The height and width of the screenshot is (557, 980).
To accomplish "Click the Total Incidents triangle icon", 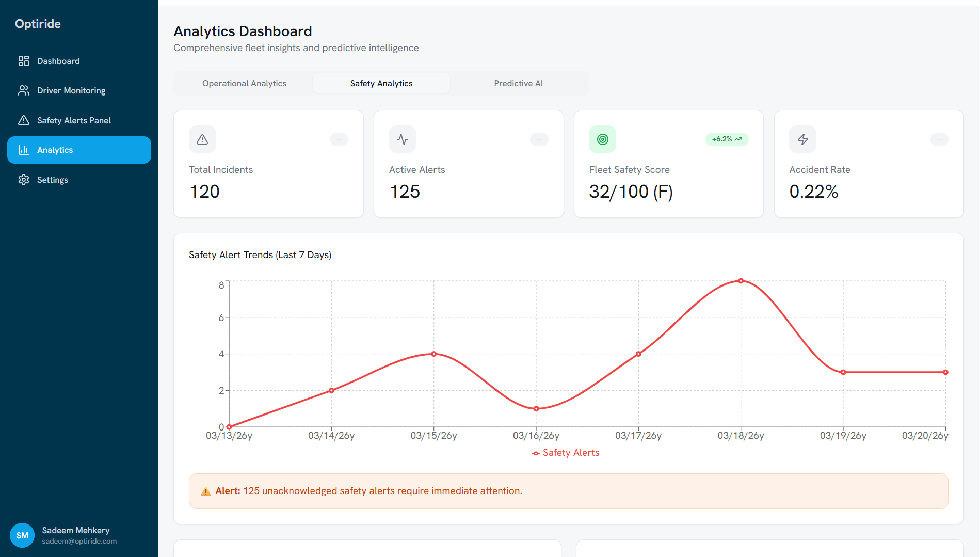I will pyautogui.click(x=202, y=139).
